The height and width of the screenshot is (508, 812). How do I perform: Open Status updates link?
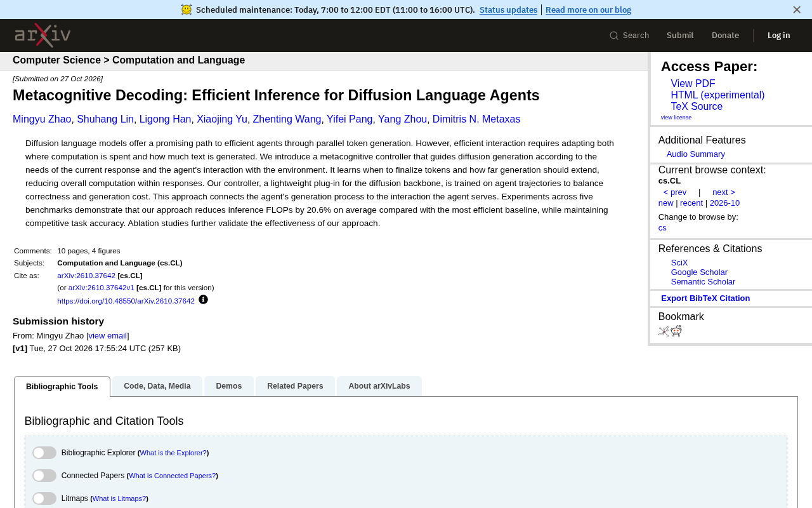508,10
